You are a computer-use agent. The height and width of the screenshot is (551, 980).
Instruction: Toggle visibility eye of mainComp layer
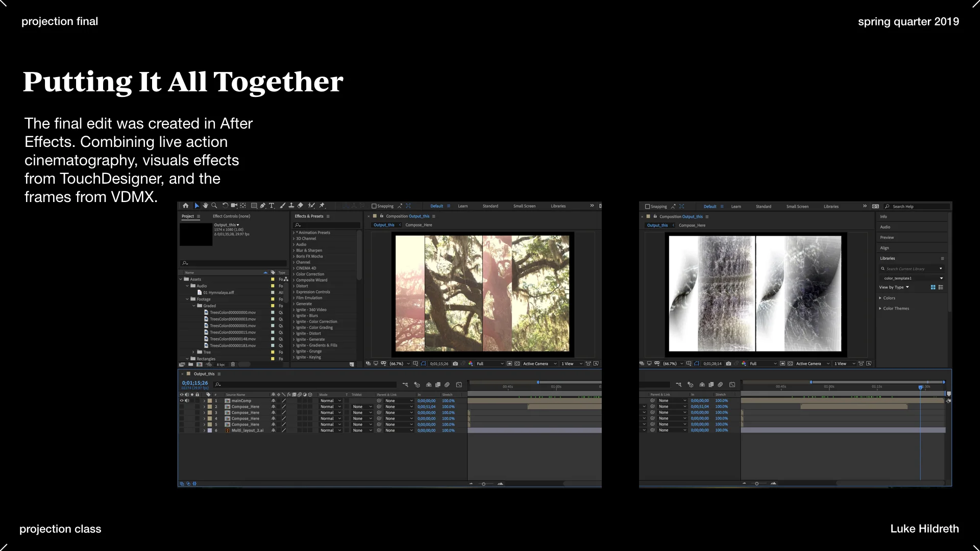[181, 400]
